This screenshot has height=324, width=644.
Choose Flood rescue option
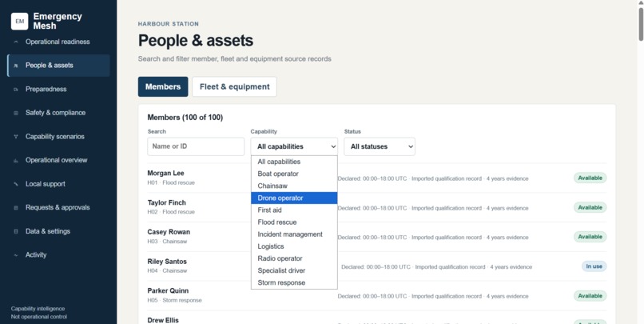click(x=294, y=222)
